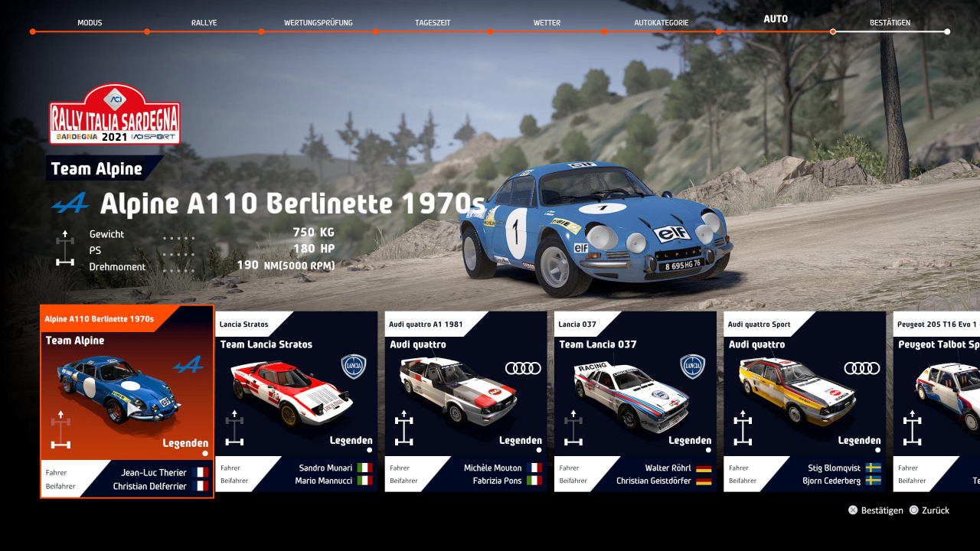980x551 pixels.
Task: Select the Lancia Stratos car card
Action: tap(296, 402)
